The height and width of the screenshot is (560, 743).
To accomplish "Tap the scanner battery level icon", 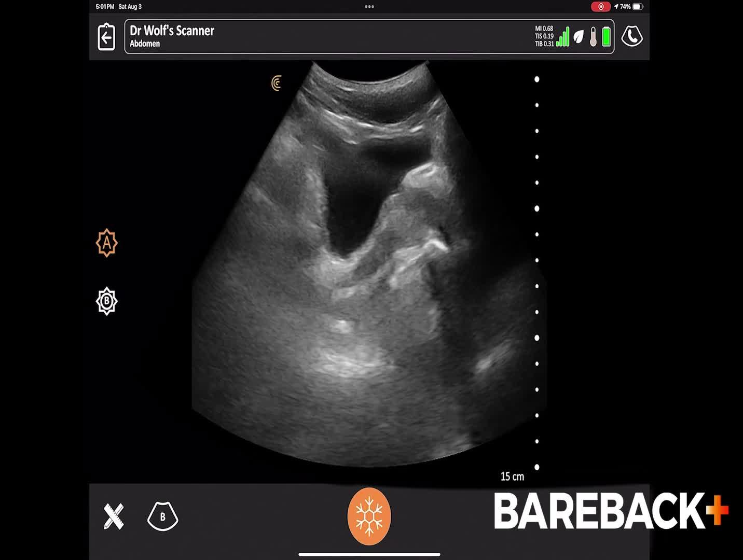I will [606, 37].
